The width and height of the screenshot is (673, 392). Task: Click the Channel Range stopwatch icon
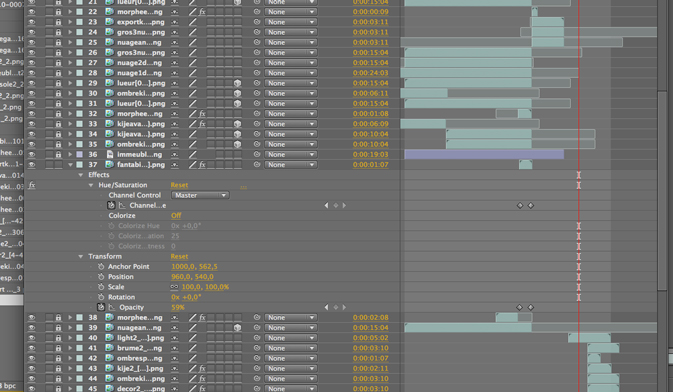coord(111,205)
